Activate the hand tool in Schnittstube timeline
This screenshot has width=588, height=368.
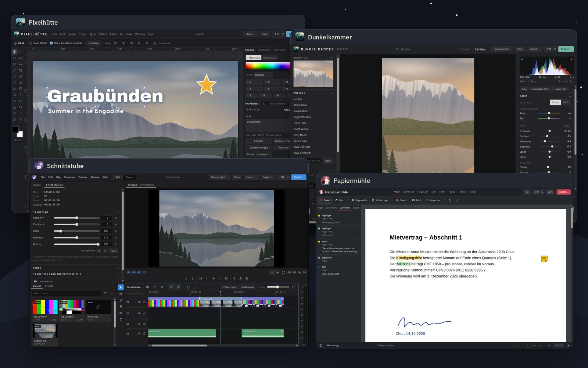(121, 307)
